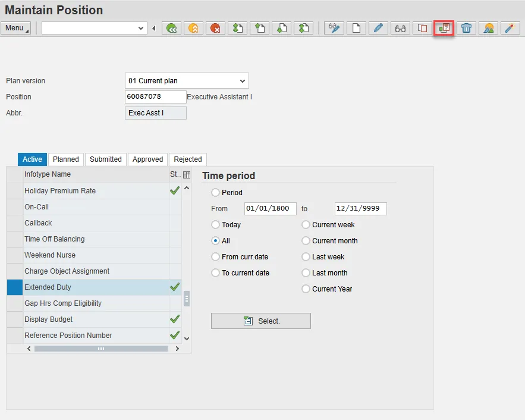Click the magic wand toolbar icon
This screenshot has height=420, width=525.
(510, 28)
